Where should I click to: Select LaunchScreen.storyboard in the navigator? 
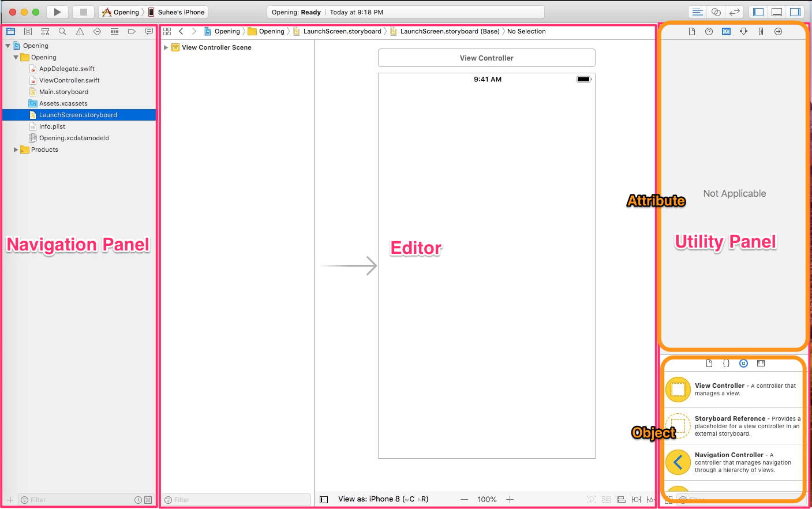[x=78, y=115]
